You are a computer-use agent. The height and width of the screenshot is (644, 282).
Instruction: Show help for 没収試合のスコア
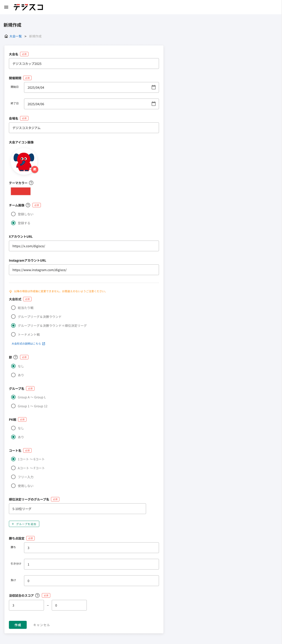pyautogui.click(x=37, y=595)
